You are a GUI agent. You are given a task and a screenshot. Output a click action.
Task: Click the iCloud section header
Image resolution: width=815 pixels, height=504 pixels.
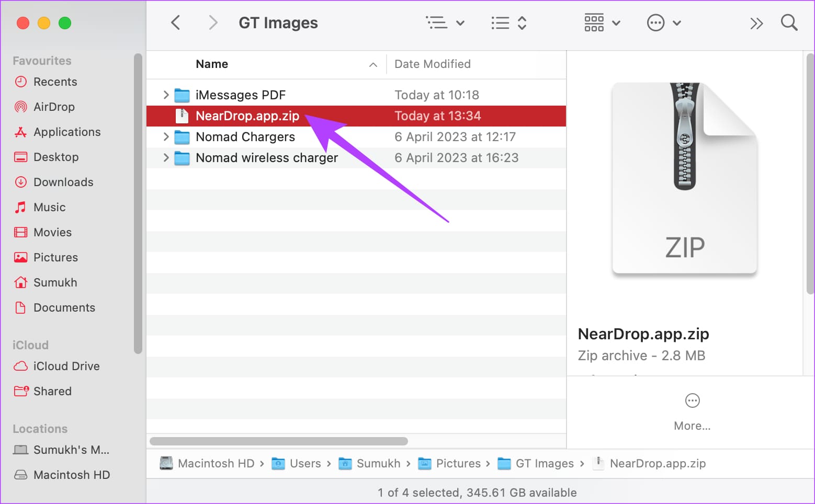(30, 345)
